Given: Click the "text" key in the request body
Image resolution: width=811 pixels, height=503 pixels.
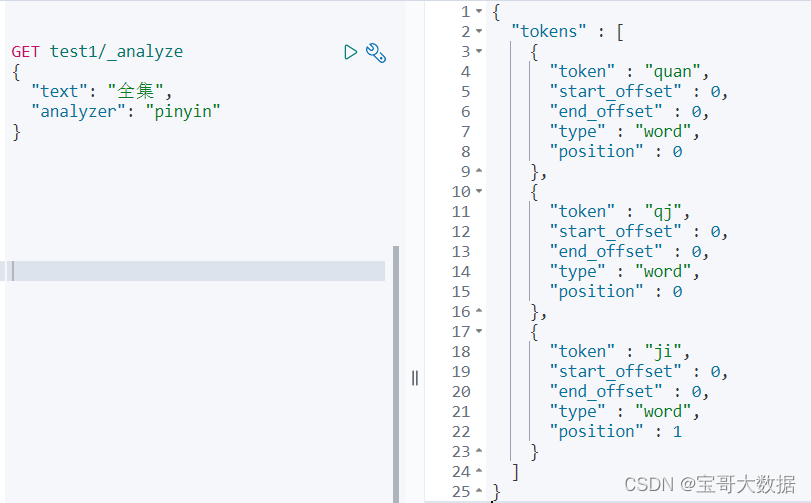Looking at the screenshot, I should [59, 92].
